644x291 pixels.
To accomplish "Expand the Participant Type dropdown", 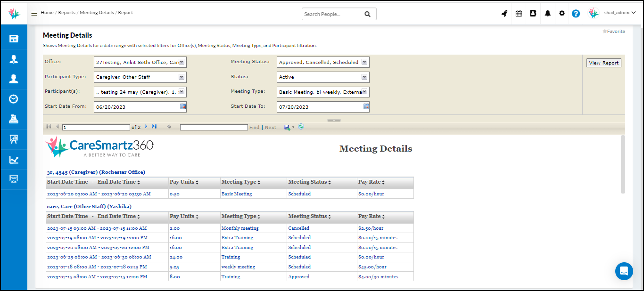I will click(x=182, y=77).
